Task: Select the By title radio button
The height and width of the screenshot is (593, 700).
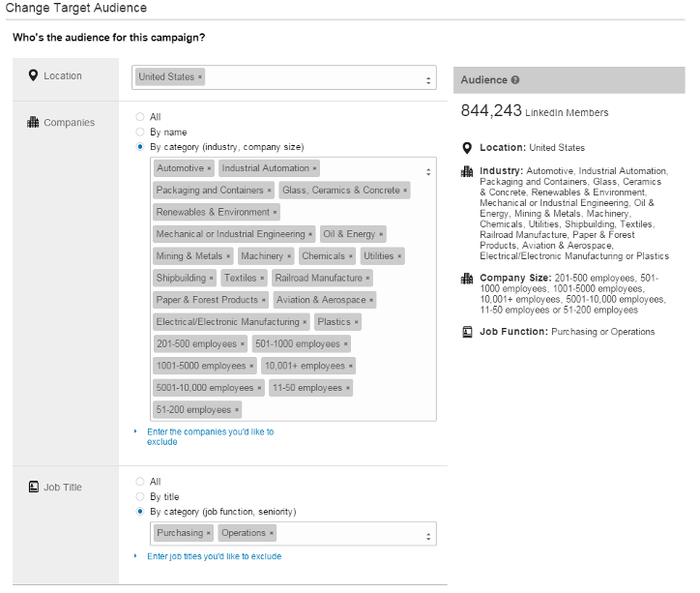Action: [140, 496]
